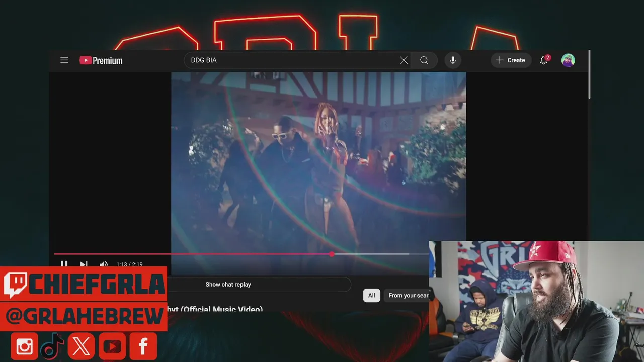Open the account avatar menu
The width and height of the screenshot is (644, 362).
[568, 60]
